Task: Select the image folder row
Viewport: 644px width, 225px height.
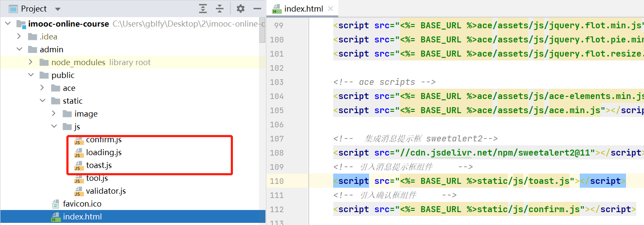Action: coord(86,114)
